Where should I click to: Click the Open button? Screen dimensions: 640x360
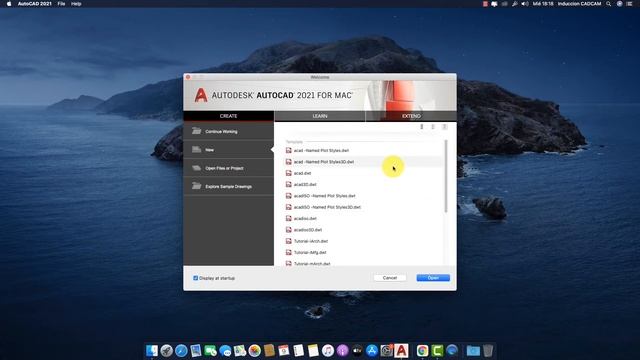tap(433, 278)
